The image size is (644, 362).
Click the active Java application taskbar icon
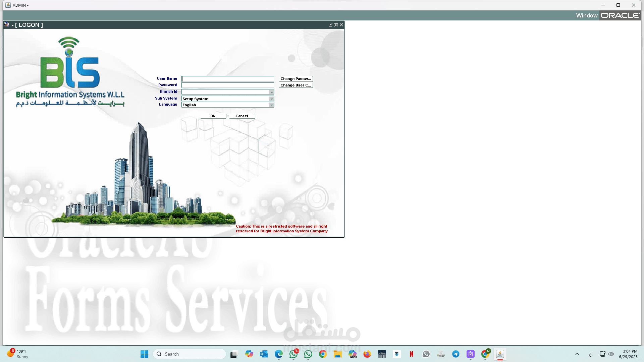click(500, 354)
